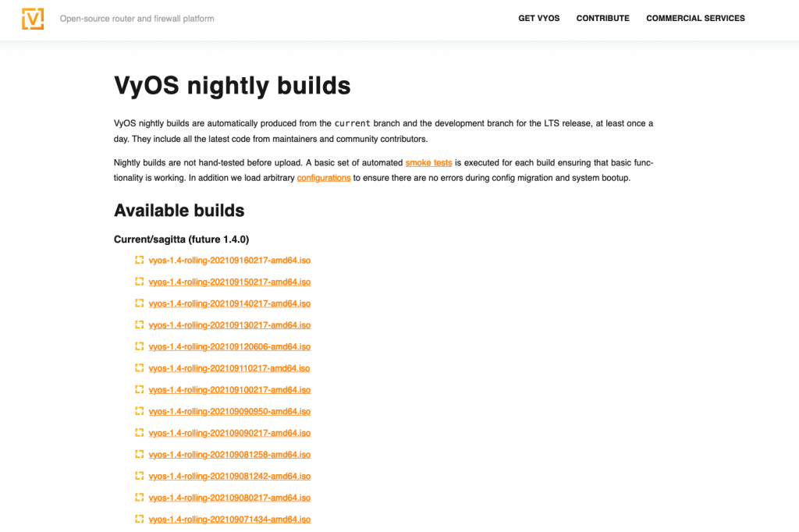Viewport: 799px width, 532px height.
Task: Click bullet icon beside the 202109100217 build
Action: click(x=139, y=389)
